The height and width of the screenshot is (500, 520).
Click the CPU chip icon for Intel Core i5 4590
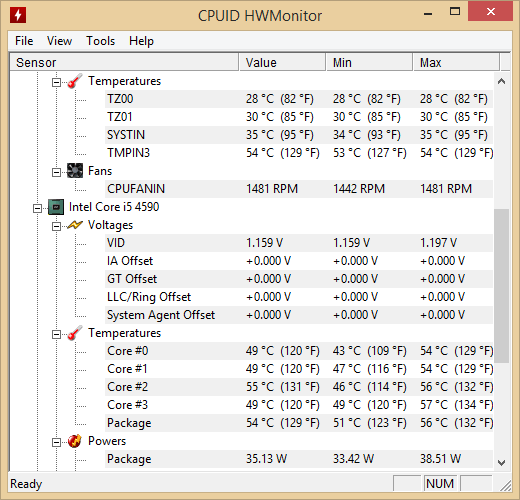[x=56, y=207]
